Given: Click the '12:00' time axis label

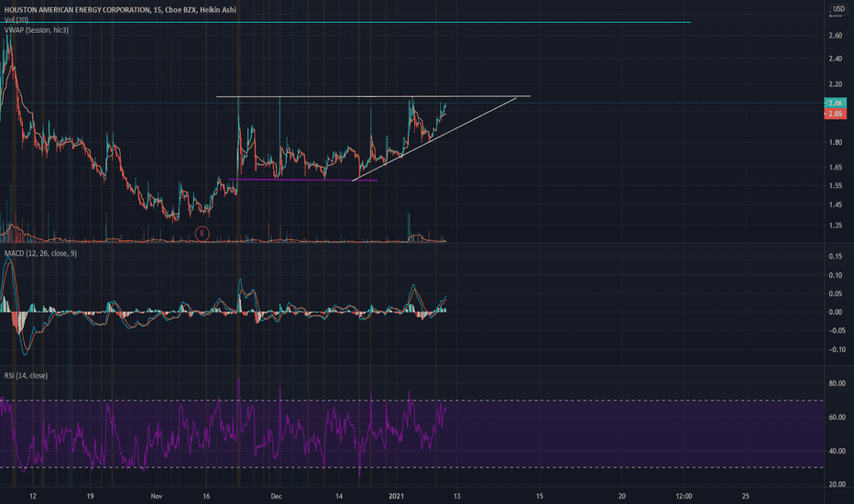Looking at the screenshot, I should click(x=684, y=497).
